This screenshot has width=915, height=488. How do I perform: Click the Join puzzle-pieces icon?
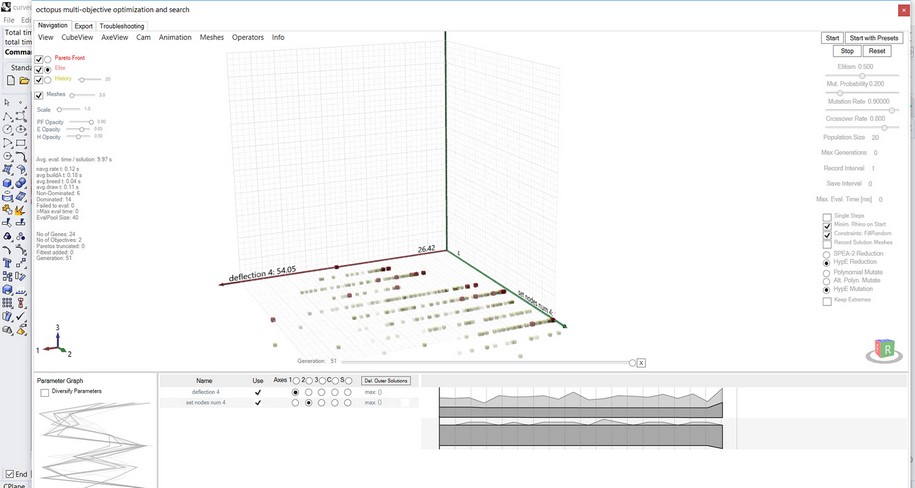pyautogui.click(x=7, y=210)
